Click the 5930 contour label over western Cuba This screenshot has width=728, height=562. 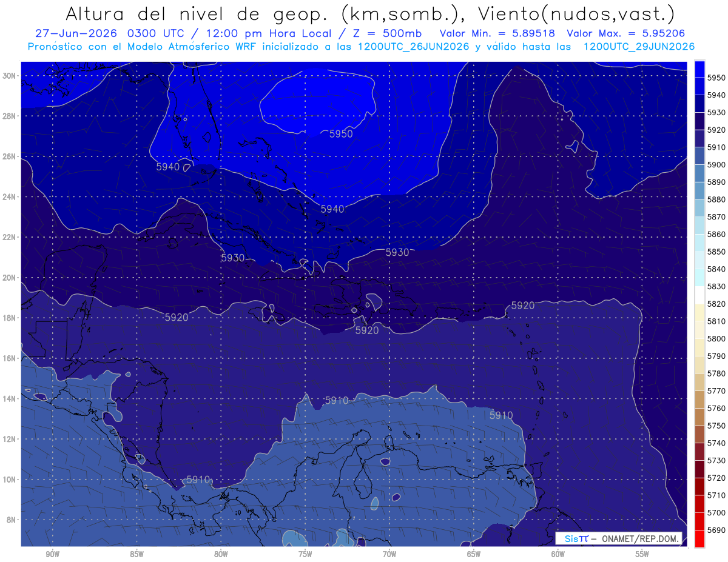tap(233, 258)
